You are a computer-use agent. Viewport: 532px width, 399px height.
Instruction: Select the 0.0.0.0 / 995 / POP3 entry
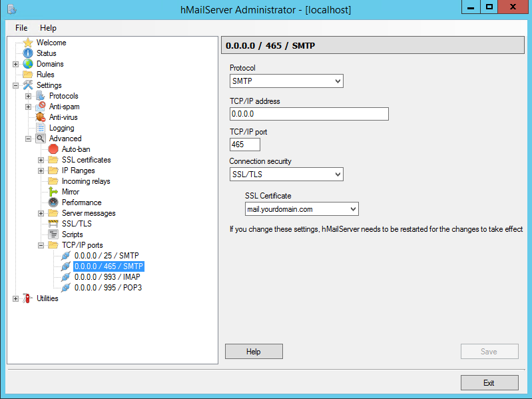click(108, 288)
